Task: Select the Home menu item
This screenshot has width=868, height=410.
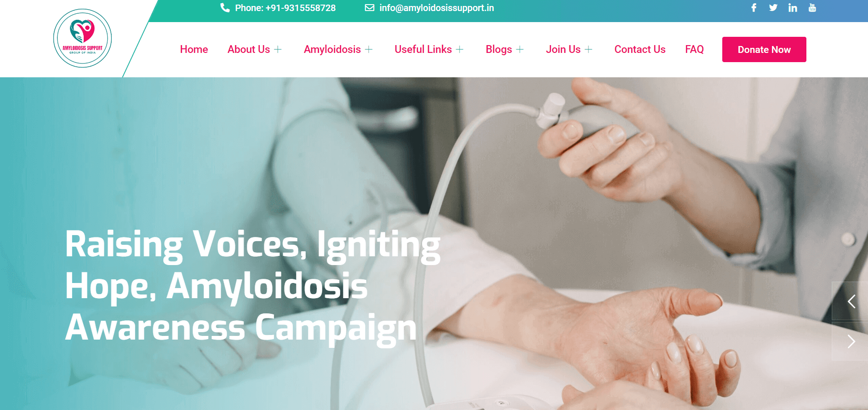Action: pyautogui.click(x=194, y=49)
